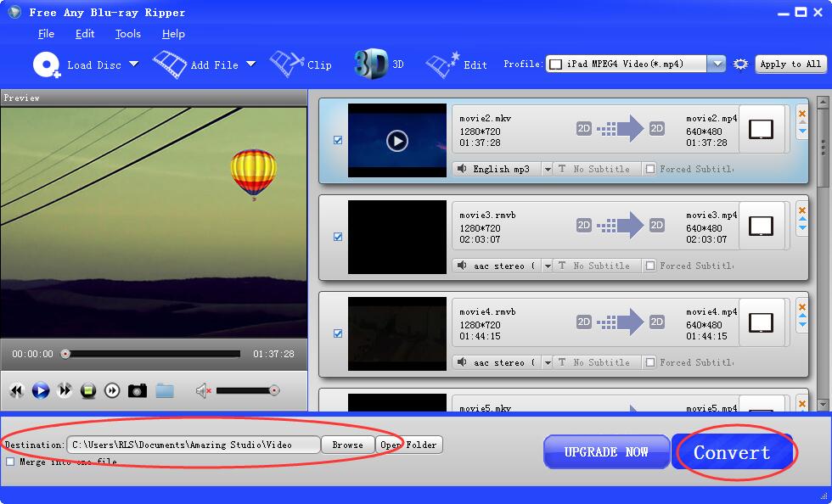Stop the preview playback

coord(88,391)
